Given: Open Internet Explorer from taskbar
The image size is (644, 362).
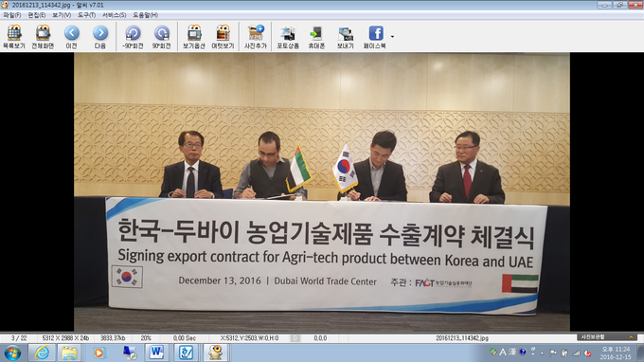Looking at the screenshot, I should [42, 353].
